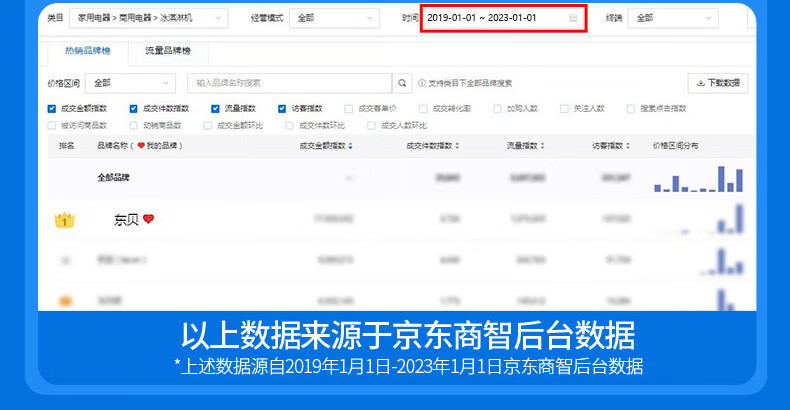This screenshot has height=410, width=790.
Task: Switch to the 流量品牌榜 tab
Action: pos(168,51)
